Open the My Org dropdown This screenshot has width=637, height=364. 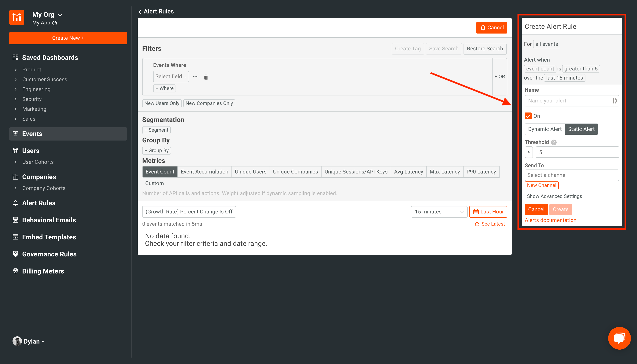pos(47,15)
